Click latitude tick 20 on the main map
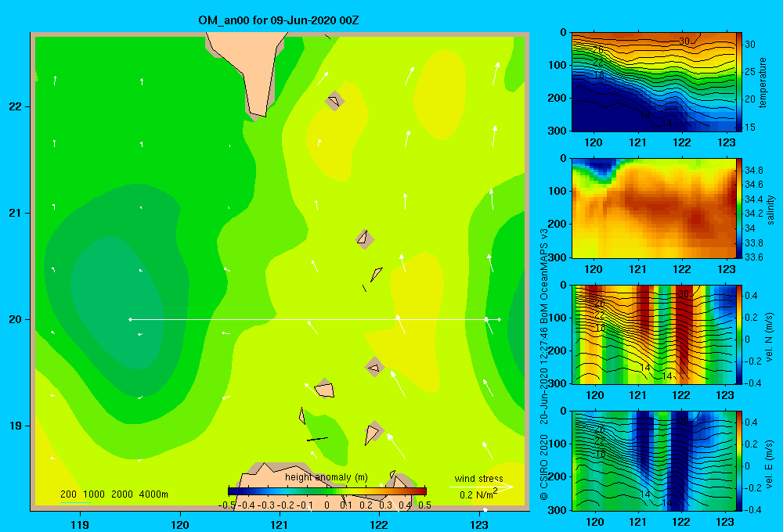The height and width of the screenshot is (532, 783). pyautogui.click(x=16, y=319)
